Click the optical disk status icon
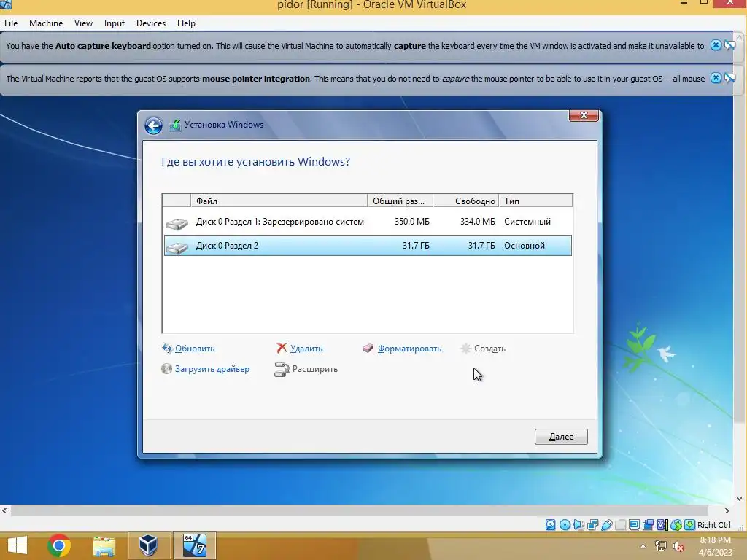This screenshot has width=747, height=560. 565,525
